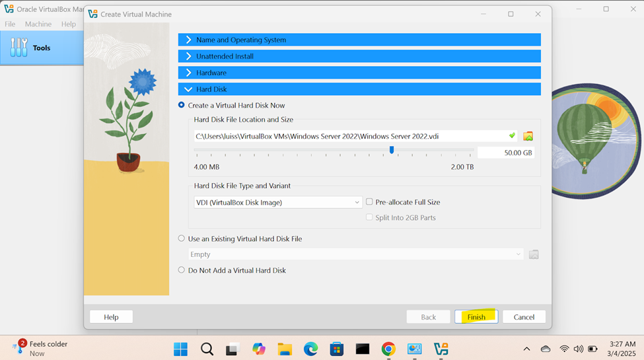Expand Name and Operating System section

coord(359,40)
